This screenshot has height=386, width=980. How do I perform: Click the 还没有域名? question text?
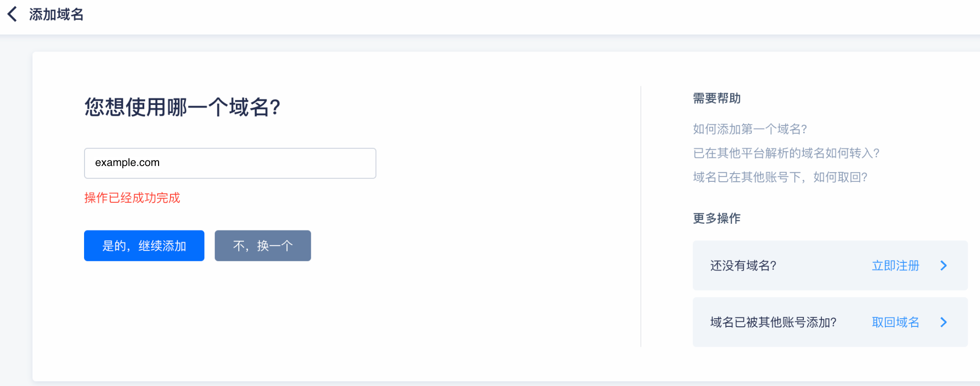(x=743, y=266)
